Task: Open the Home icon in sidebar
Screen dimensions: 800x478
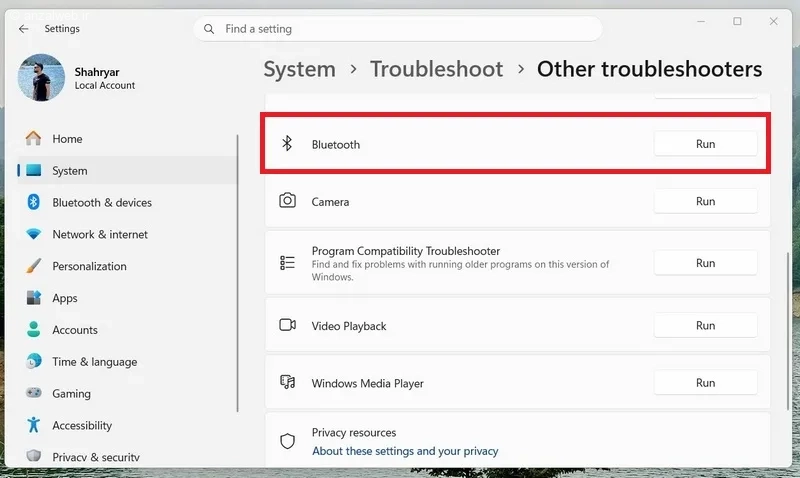Action: [x=34, y=138]
